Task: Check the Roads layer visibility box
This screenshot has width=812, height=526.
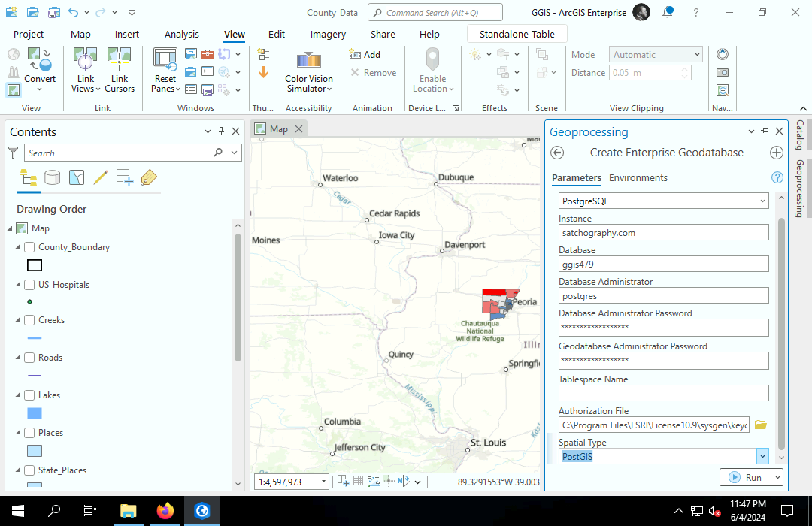Action: point(29,358)
